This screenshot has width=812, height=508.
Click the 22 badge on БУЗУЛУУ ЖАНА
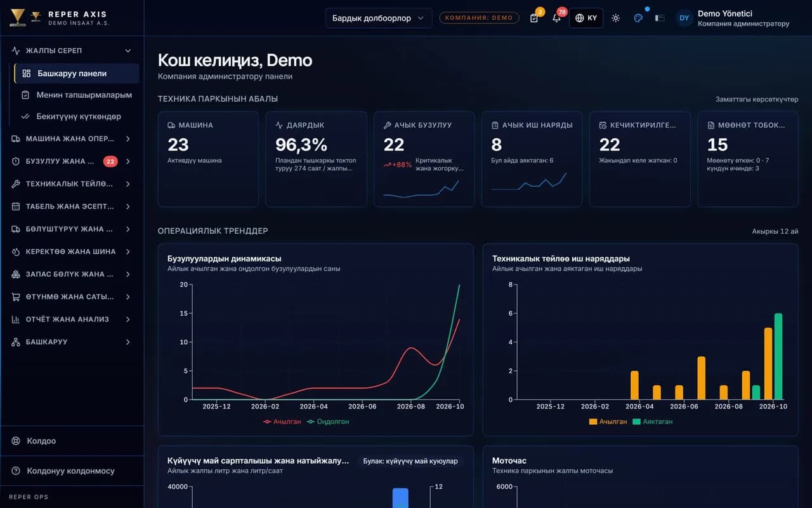(x=110, y=161)
